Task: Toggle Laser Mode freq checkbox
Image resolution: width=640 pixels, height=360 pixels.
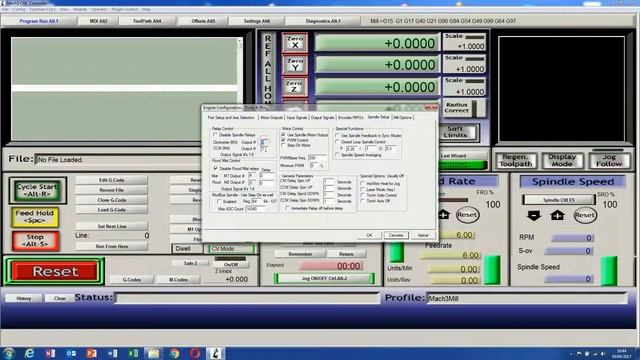Action: 362,189
